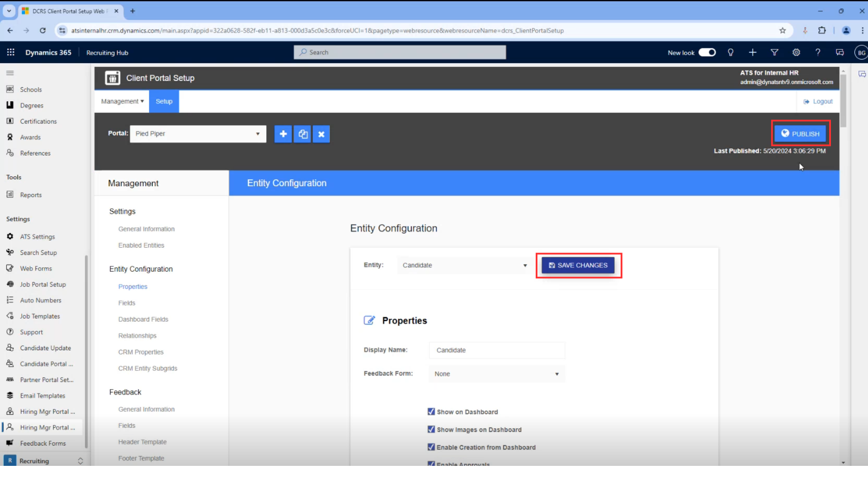Image resolution: width=868 pixels, height=488 pixels.
Task: Toggle the New look switch
Action: (x=707, y=52)
